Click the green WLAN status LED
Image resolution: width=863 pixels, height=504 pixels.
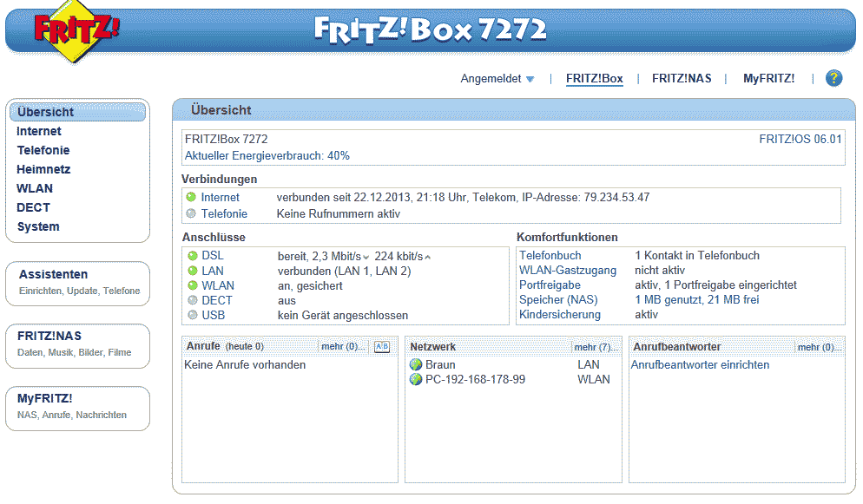point(193,285)
